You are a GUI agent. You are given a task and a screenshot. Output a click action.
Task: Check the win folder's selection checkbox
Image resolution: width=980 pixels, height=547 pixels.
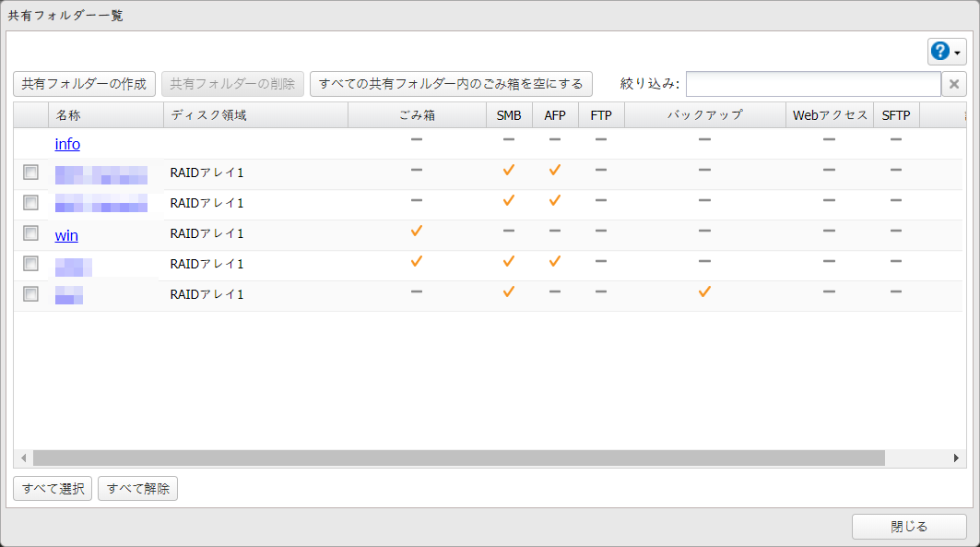(x=30, y=231)
